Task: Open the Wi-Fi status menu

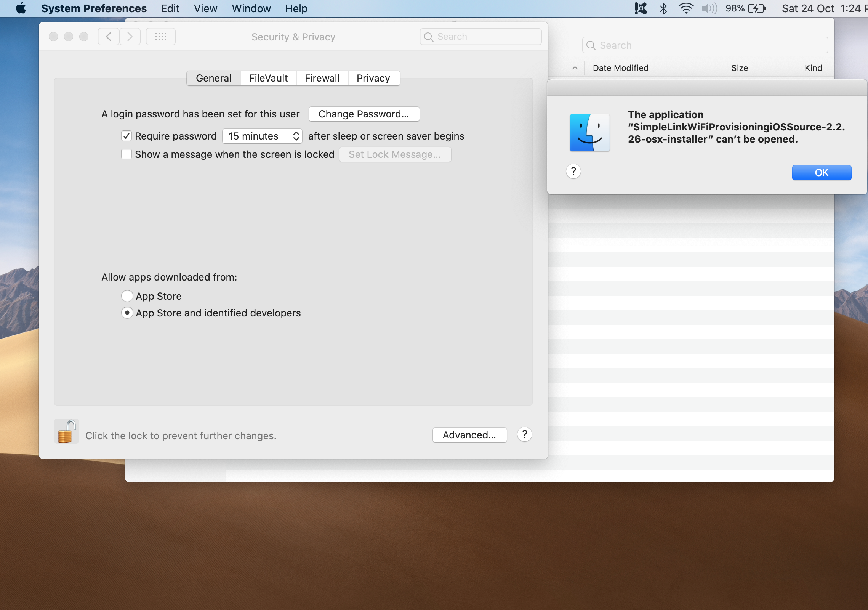Action: click(x=685, y=8)
